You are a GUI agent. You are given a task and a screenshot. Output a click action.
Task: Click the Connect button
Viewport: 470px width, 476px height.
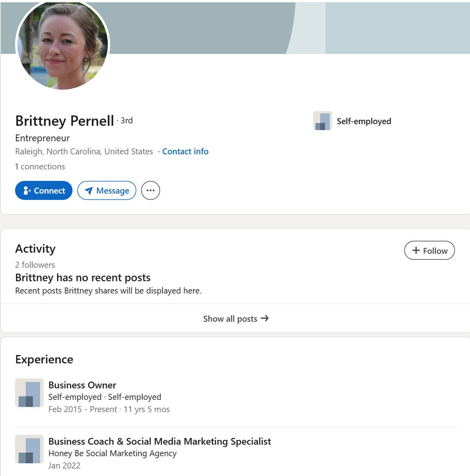point(44,190)
